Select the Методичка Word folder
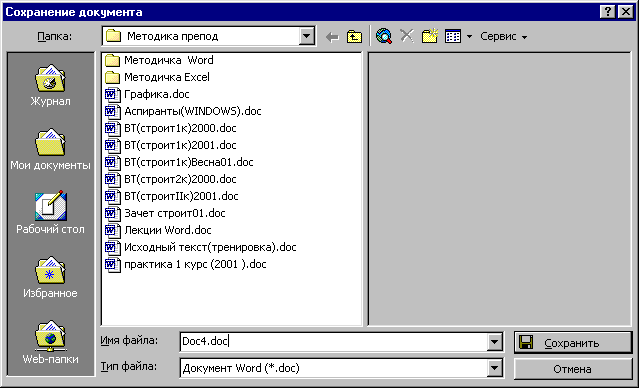 159,60
